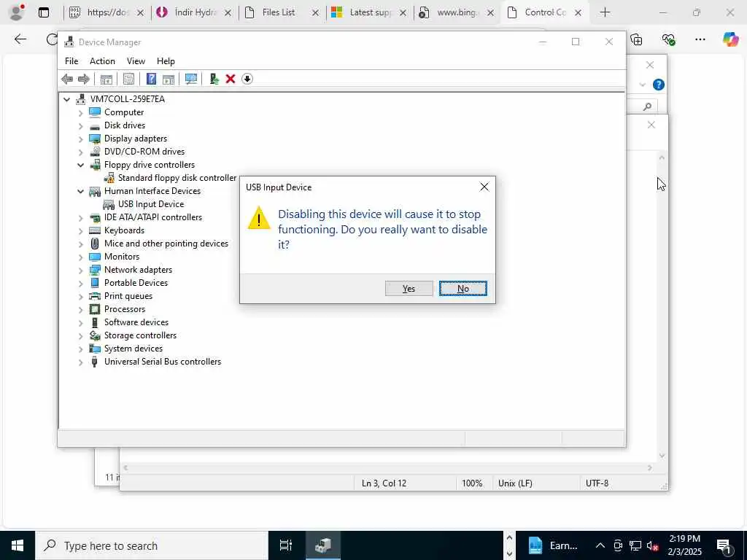Open the Help menu in Device Manager

pyautogui.click(x=166, y=61)
